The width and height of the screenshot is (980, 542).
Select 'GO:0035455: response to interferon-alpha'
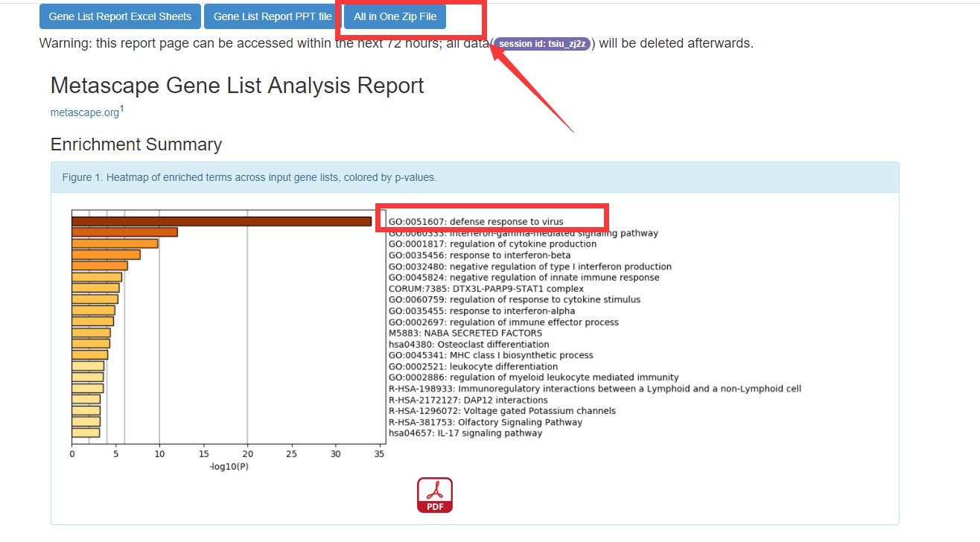pyautogui.click(x=482, y=311)
